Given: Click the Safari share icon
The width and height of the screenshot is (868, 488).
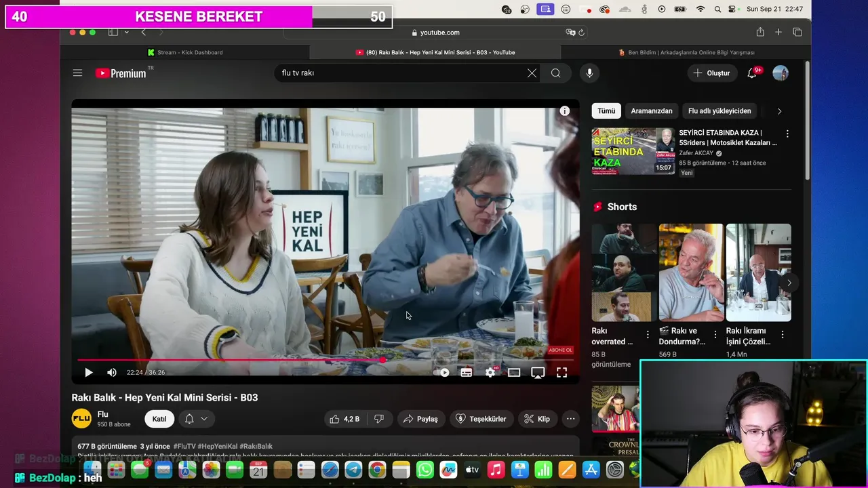Looking at the screenshot, I should [x=760, y=32].
